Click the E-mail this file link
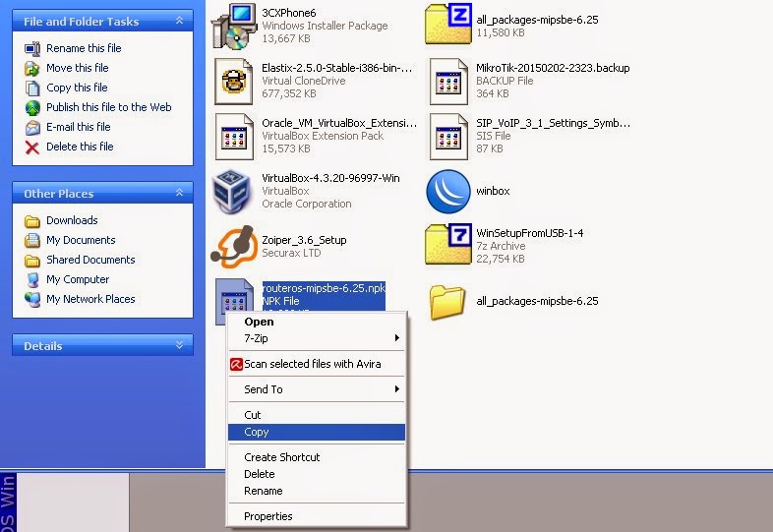This screenshot has height=532, width=773. (x=79, y=127)
